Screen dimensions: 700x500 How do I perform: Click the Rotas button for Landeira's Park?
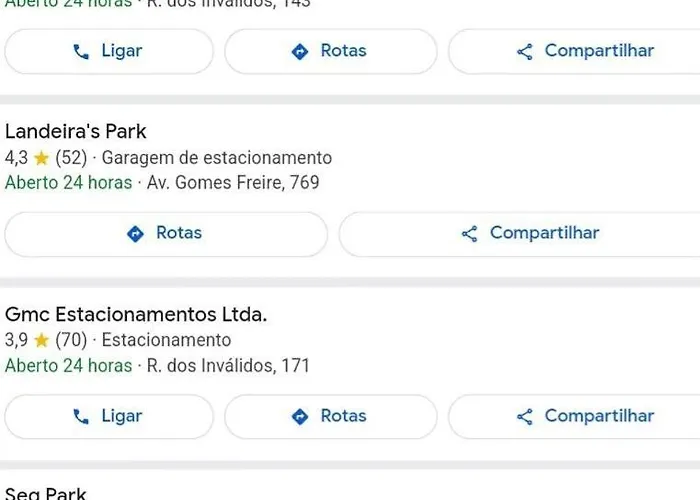(x=166, y=234)
